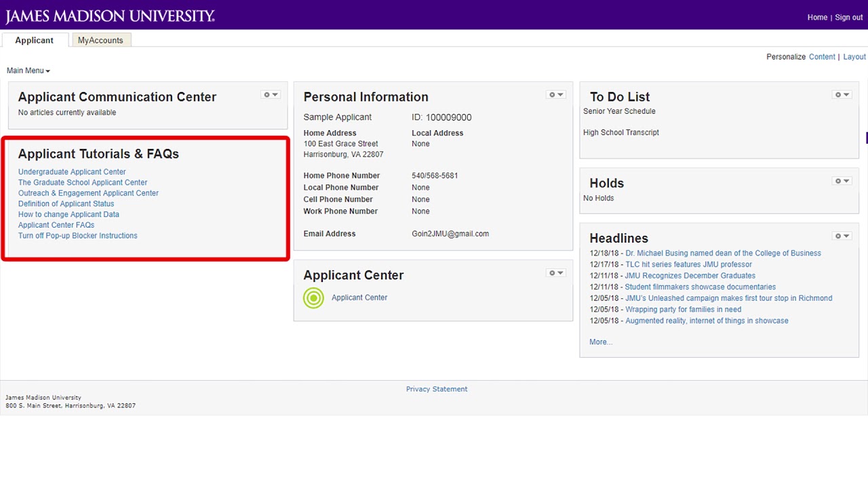Open the Privacy Statement link
This screenshot has height=488, width=868.
pyautogui.click(x=437, y=389)
